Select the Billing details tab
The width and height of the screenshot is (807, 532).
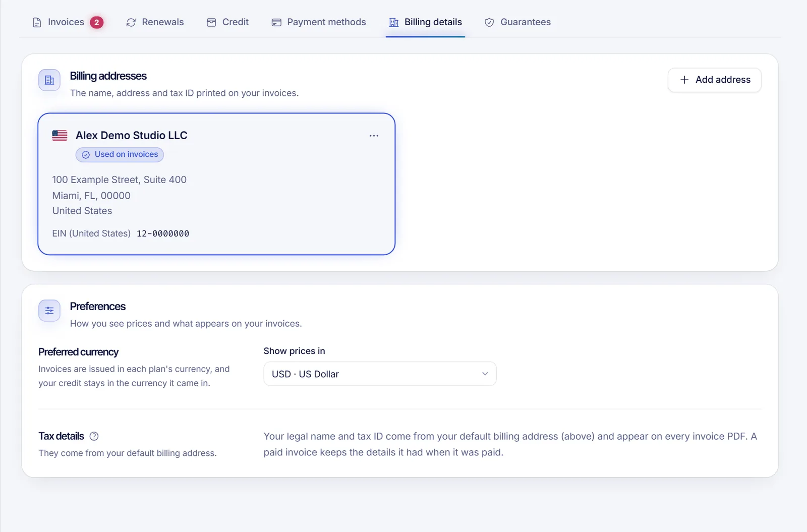coord(425,22)
